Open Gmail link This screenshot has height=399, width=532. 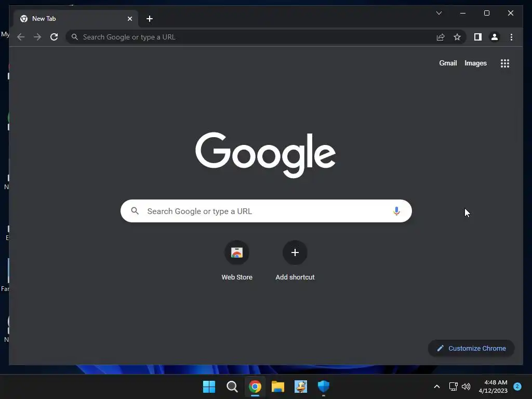[448, 63]
